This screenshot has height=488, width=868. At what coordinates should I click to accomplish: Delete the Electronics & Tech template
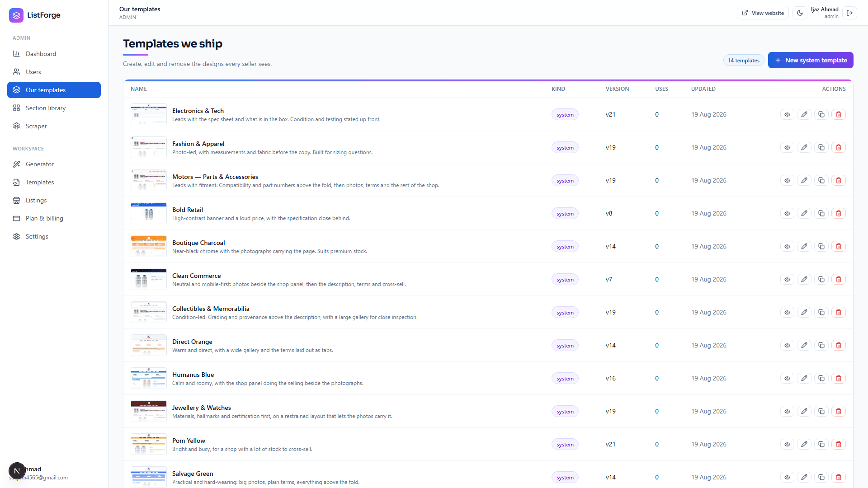coord(839,114)
